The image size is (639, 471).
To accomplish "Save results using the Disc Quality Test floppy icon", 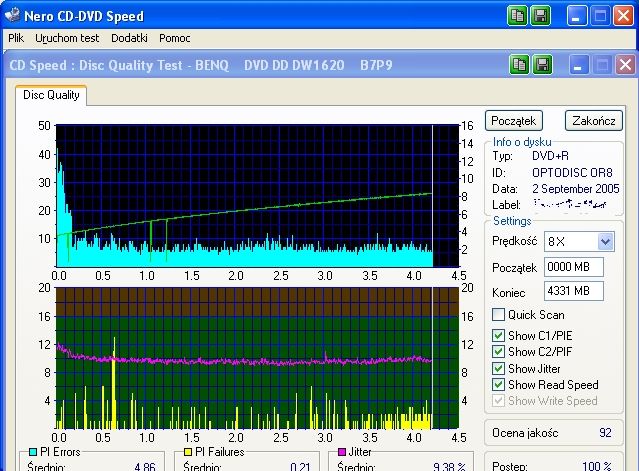I will pos(542,65).
